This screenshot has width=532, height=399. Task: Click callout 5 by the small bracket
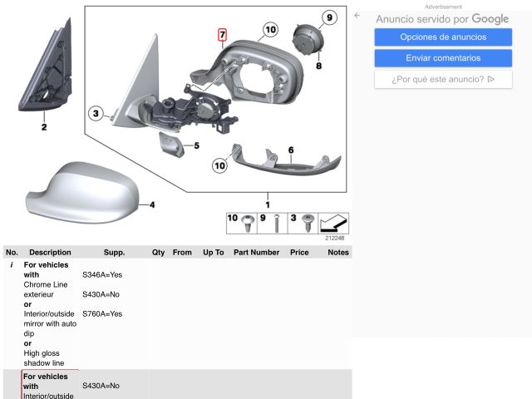(196, 146)
